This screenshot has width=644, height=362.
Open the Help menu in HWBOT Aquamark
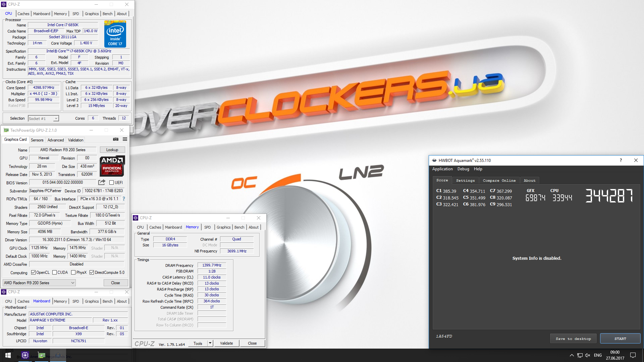pyautogui.click(x=478, y=169)
